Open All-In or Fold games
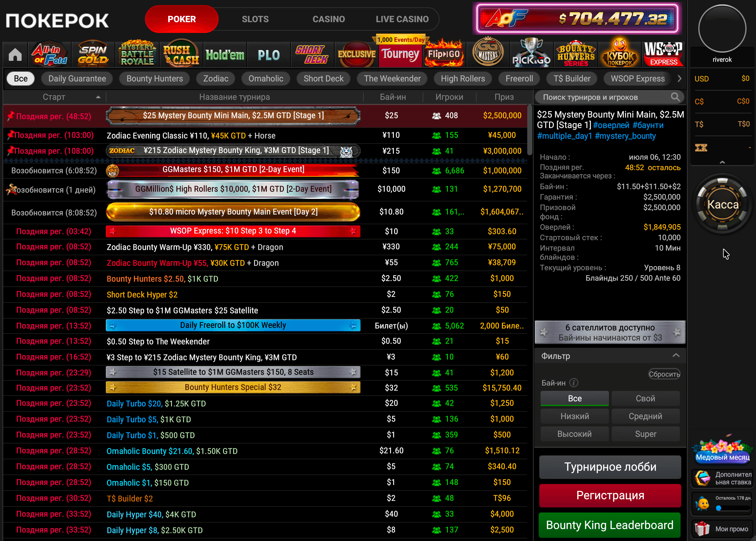This screenshot has width=756, height=541. (x=49, y=54)
